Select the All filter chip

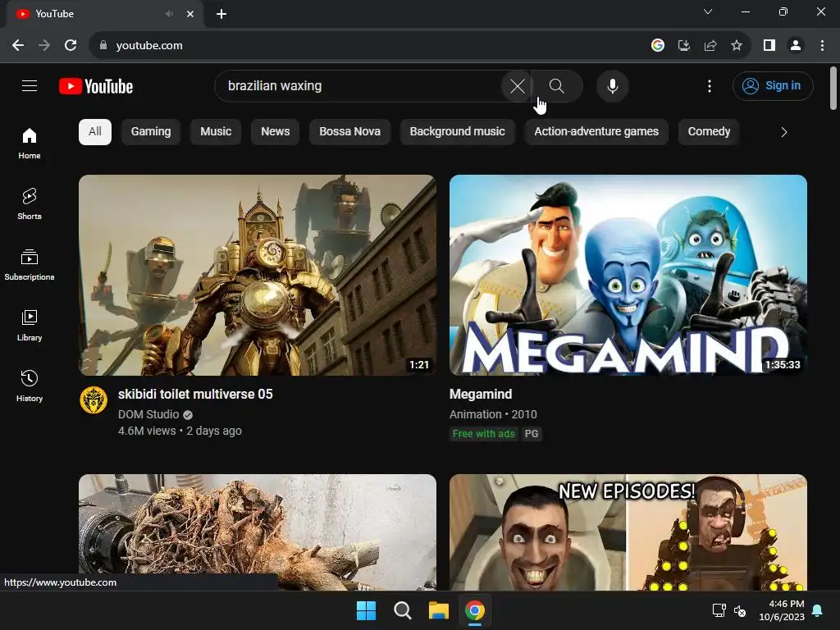pos(95,132)
